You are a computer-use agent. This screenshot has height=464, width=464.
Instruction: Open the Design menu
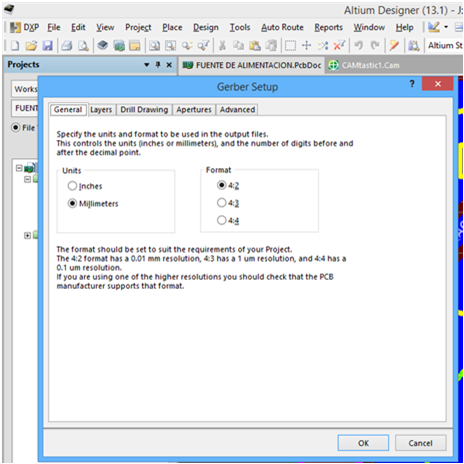(206, 27)
